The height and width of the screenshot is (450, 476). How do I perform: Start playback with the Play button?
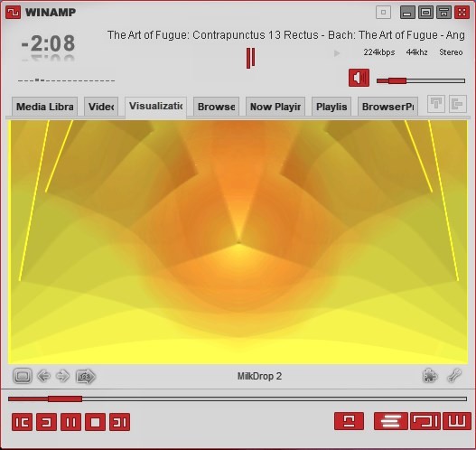[x=46, y=422]
